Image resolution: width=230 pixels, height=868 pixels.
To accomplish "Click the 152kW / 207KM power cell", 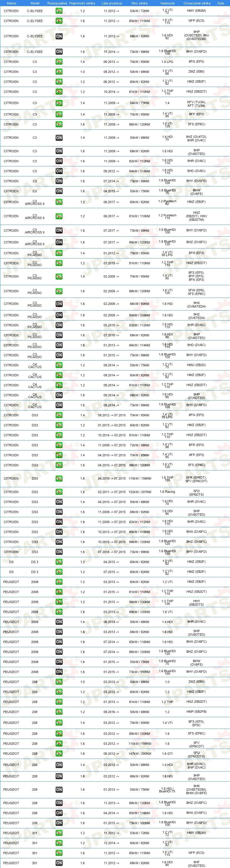I will 140,492.
